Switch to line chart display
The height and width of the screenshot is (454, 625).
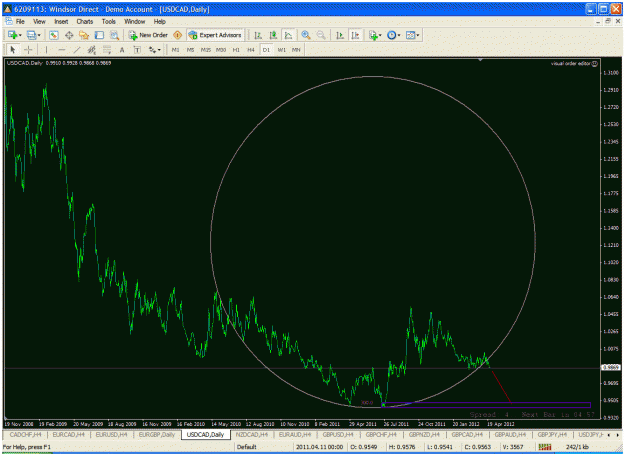coord(288,35)
